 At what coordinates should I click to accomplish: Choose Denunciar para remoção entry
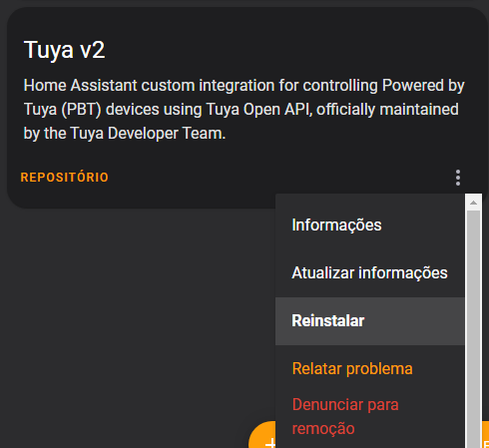coord(370,416)
